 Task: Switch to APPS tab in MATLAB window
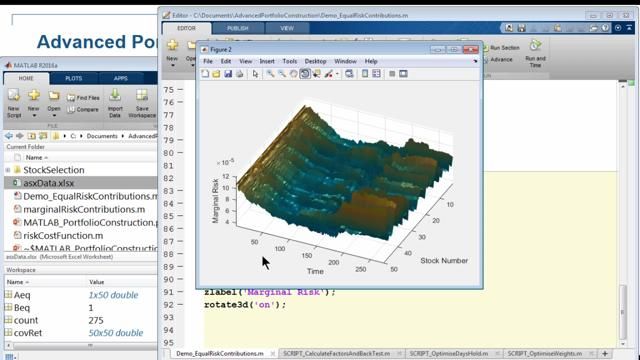click(120, 78)
